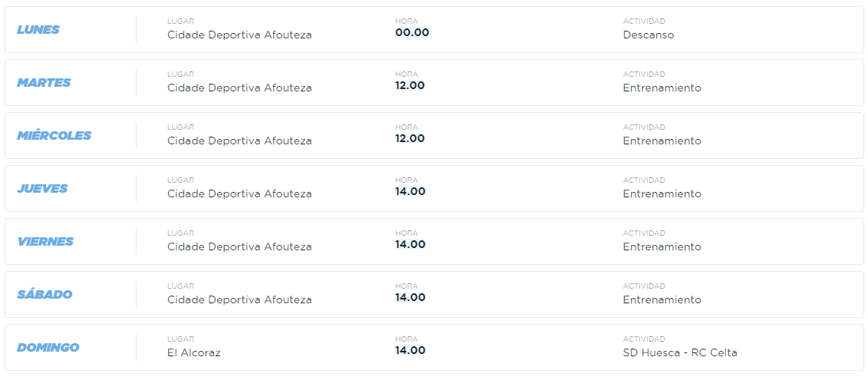The width and height of the screenshot is (868, 377).
Task: Click the 00.00 time on Monday
Action: pyautogui.click(x=412, y=32)
